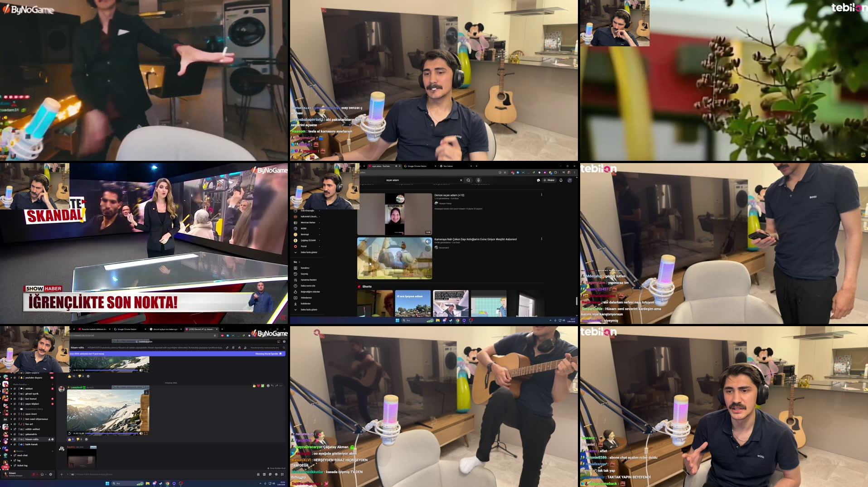Toggle heart reaction on Loneyland's message
This screenshot has height=487, width=868.
point(259,386)
